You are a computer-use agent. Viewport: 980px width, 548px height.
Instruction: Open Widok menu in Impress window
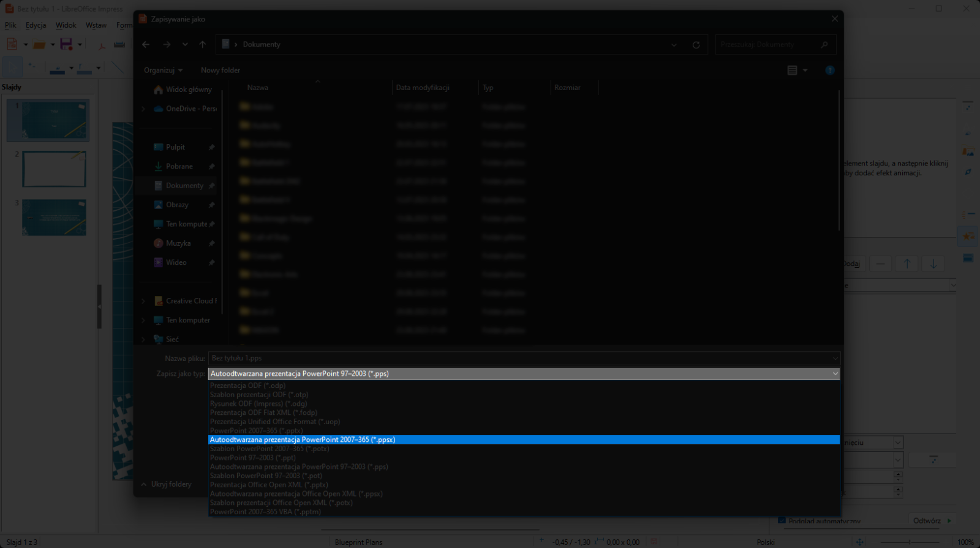pos(66,25)
